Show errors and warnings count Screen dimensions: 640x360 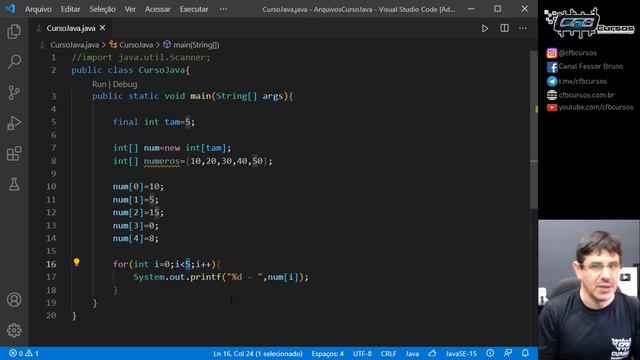24,353
